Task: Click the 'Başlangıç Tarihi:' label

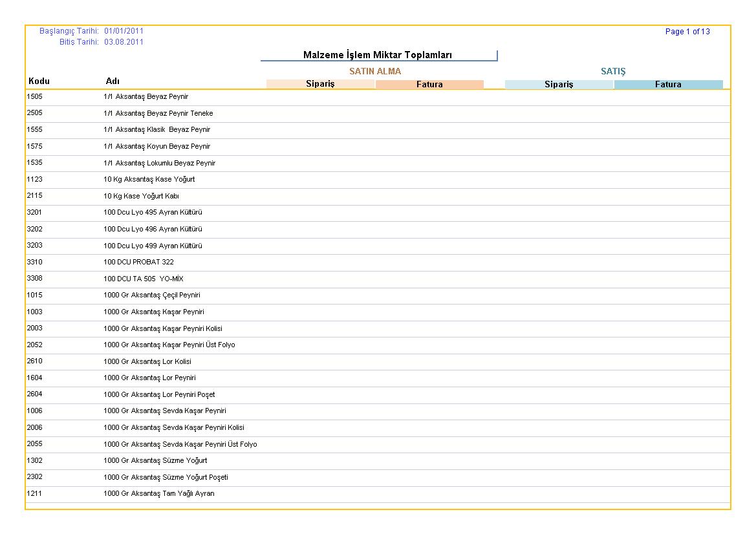Action: pyautogui.click(x=69, y=31)
